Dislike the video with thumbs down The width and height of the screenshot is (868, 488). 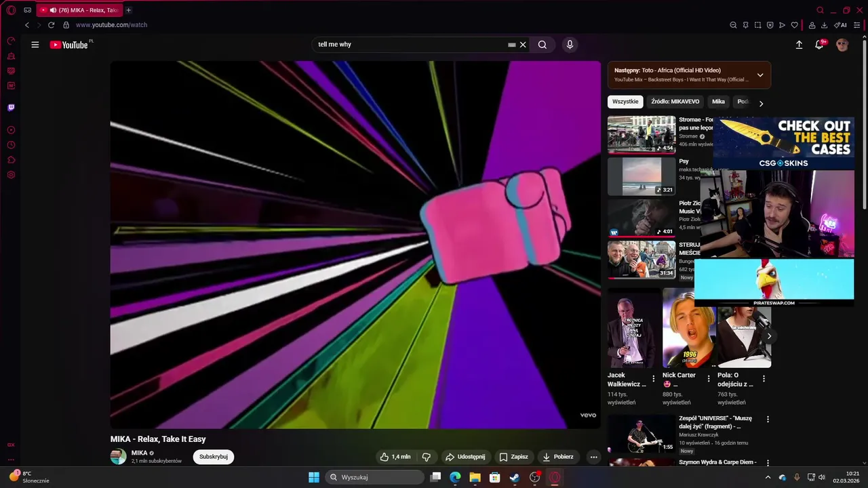tap(427, 457)
